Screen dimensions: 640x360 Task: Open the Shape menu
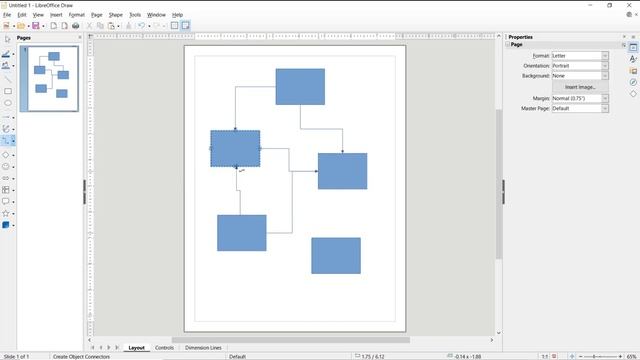[116, 15]
